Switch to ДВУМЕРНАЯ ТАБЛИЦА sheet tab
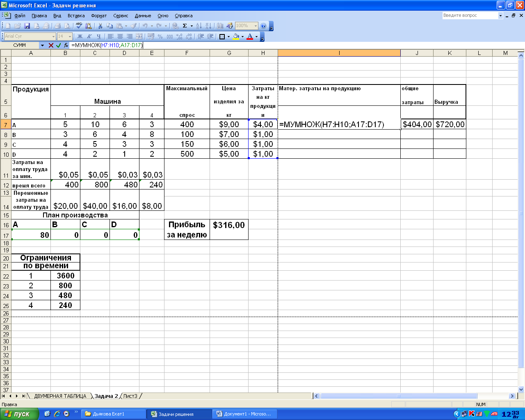This screenshot has width=525, height=420. (60, 396)
